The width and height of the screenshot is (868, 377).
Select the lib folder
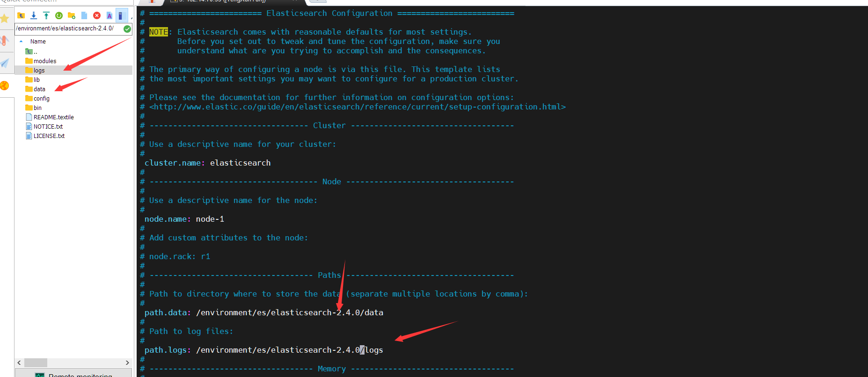click(33, 80)
